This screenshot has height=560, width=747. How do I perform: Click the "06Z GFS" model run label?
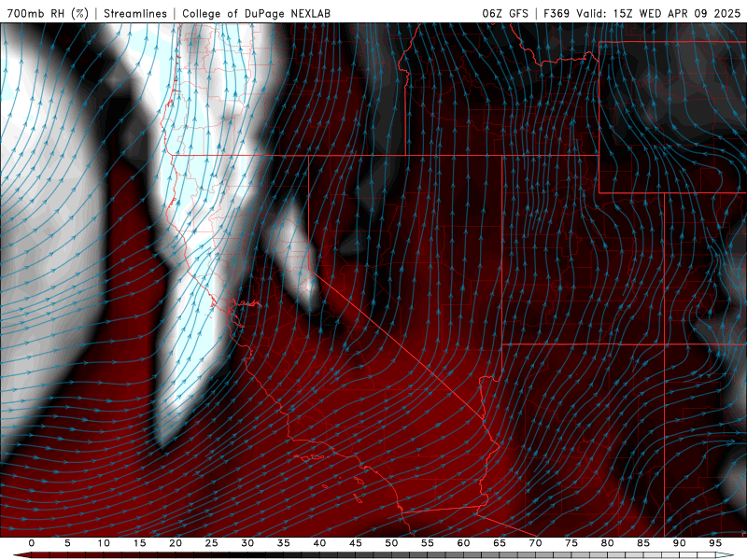(505, 13)
